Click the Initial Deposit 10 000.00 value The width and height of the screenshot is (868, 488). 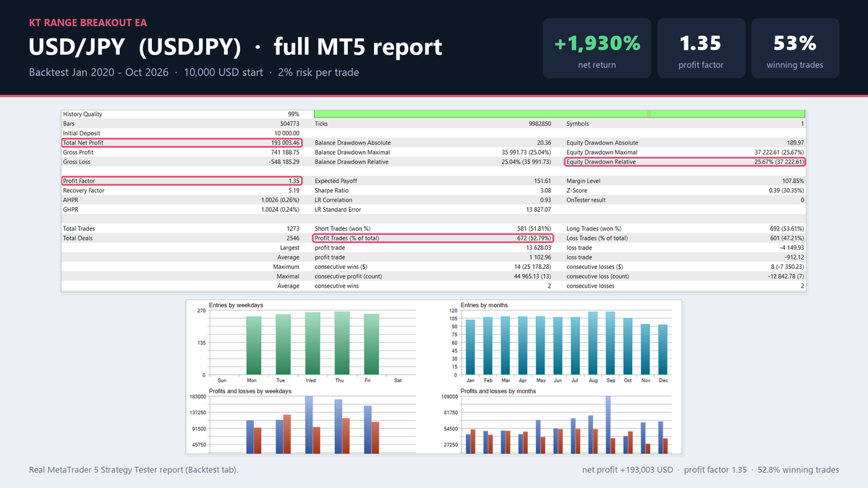pyautogui.click(x=286, y=134)
